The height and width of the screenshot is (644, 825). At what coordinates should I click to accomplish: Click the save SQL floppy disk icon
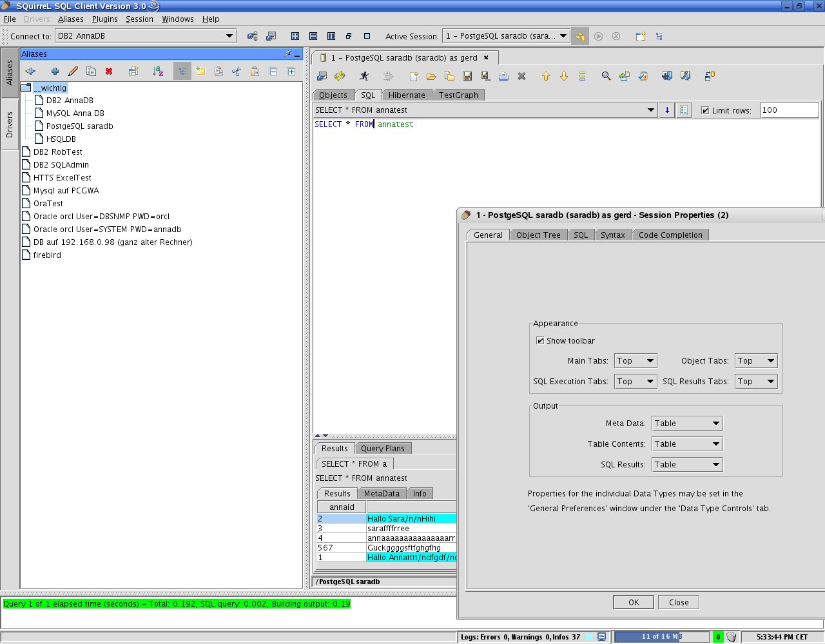[467, 76]
